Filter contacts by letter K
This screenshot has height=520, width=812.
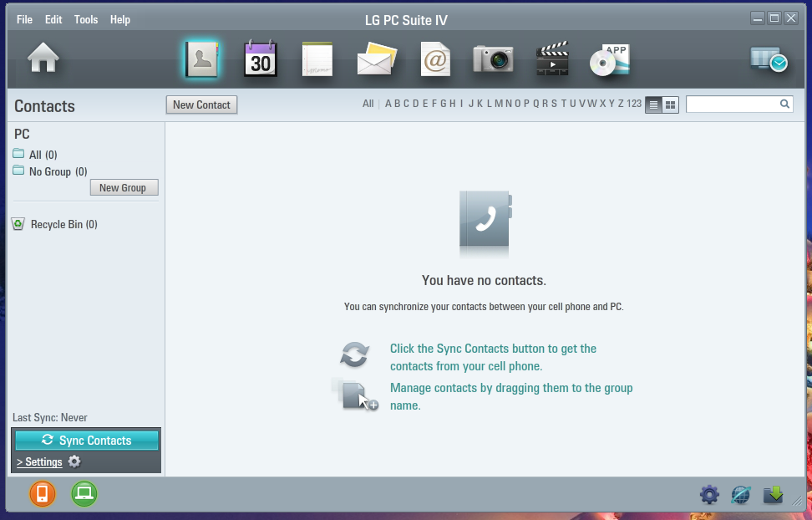coord(480,104)
